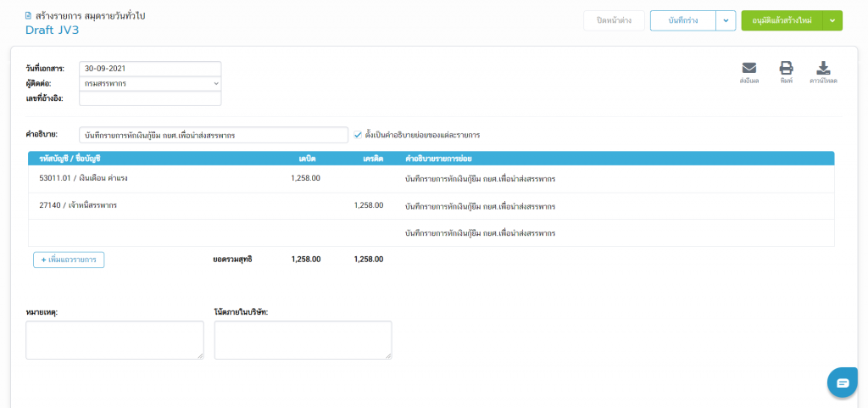Click the document date field

click(150, 69)
